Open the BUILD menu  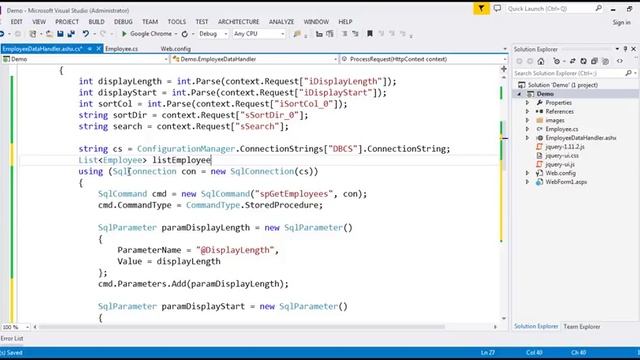(x=96, y=22)
